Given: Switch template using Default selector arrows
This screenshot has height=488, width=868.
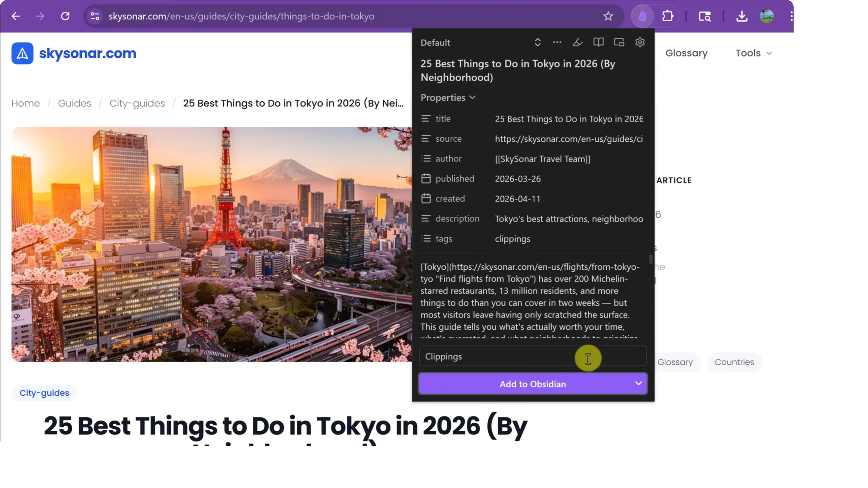Looking at the screenshot, I should tap(537, 42).
